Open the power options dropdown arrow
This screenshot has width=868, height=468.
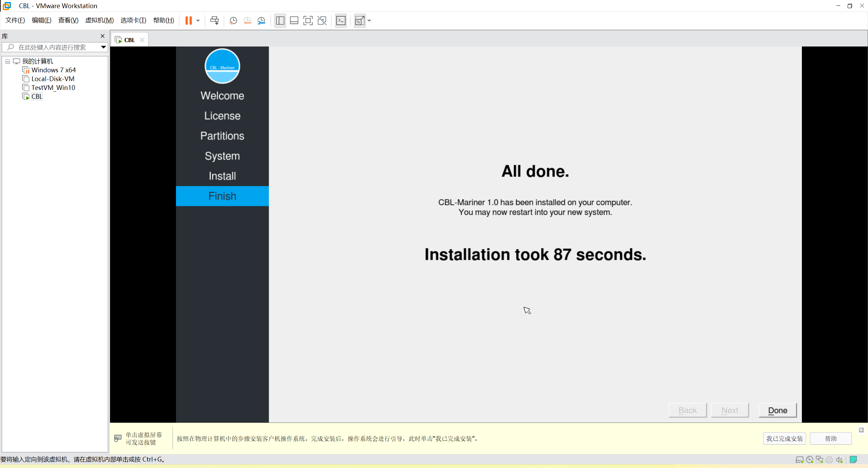tap(198, 21)
